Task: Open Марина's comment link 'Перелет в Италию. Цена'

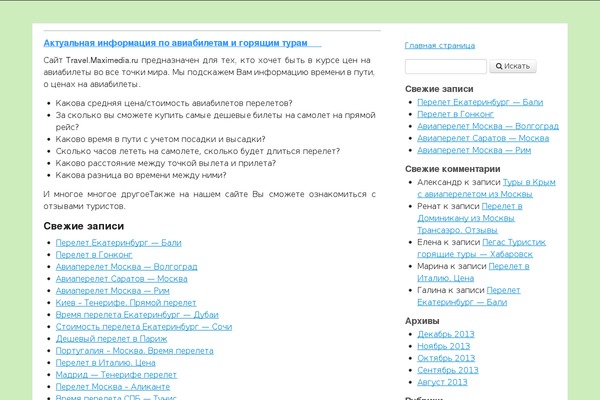Action: [x=473, y=272]
